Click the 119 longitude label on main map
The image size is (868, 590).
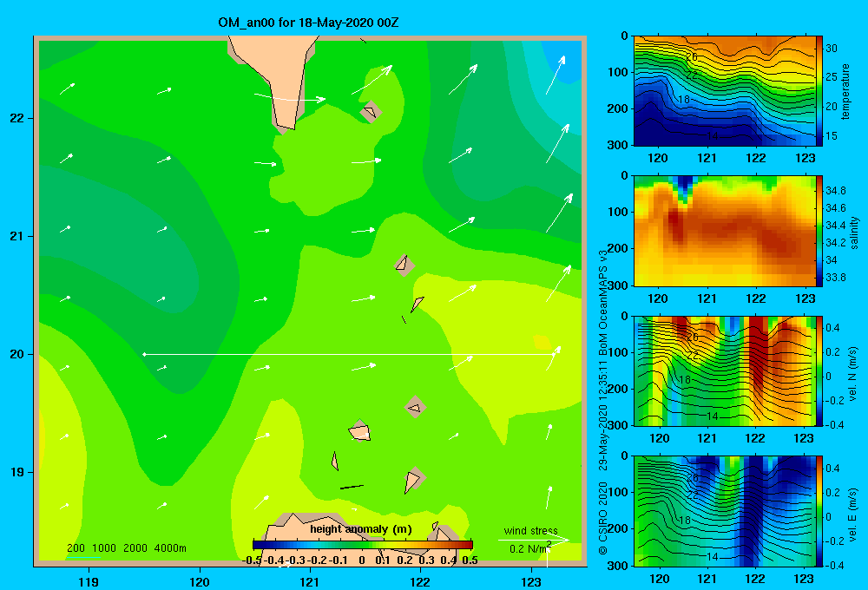coord(89,581)
